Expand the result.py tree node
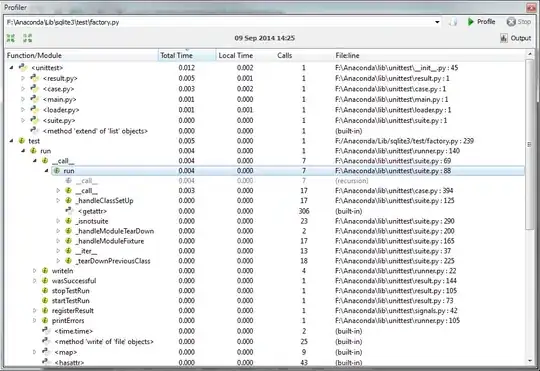The height and width of the screenshot is (371, 540). 23,78
